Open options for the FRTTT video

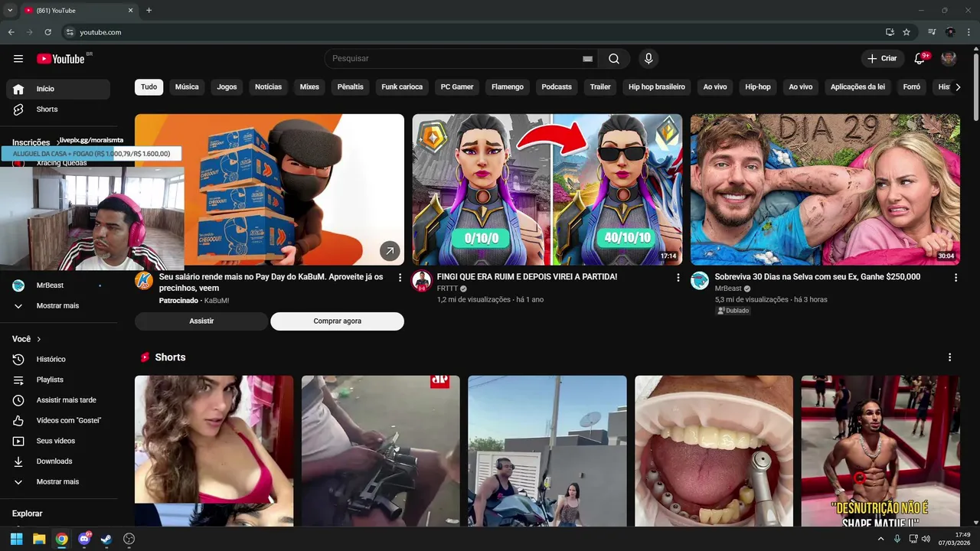pos(678,278)
